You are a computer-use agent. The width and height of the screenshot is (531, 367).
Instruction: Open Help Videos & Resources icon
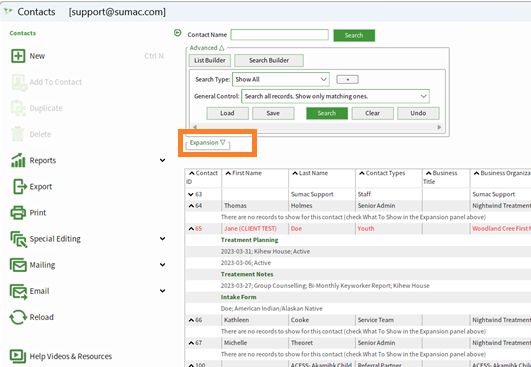point(18,356)
